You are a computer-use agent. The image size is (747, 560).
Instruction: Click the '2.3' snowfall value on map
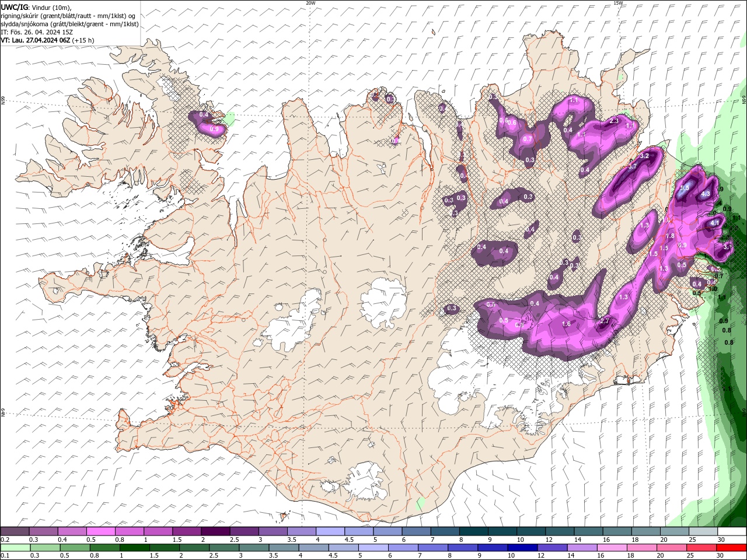[614, 121]
